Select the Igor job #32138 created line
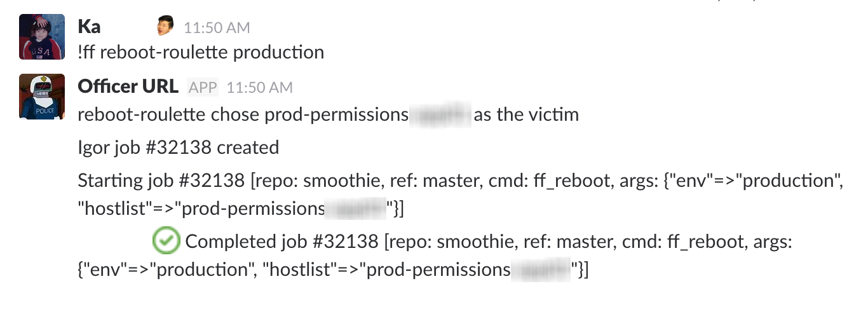This screenshot has height=314, width=868. 179,147
